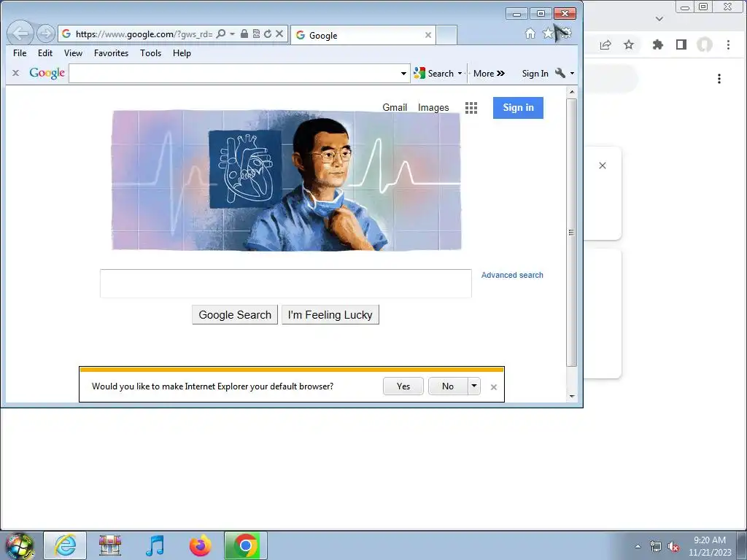Open Search button options dropdown arrow

tap(460, 74)
